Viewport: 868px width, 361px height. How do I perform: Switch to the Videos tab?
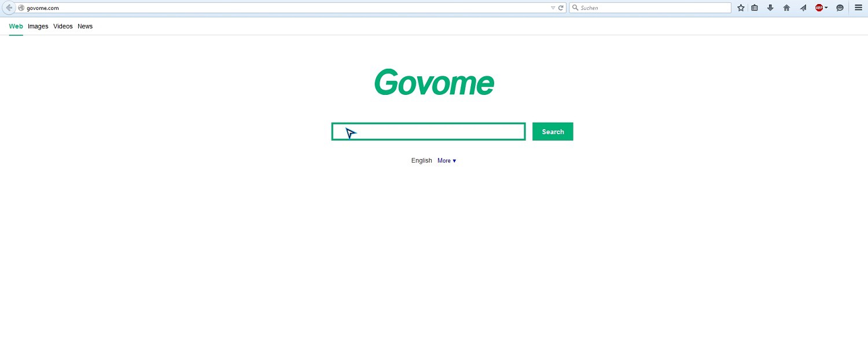[x=63, y=27]
